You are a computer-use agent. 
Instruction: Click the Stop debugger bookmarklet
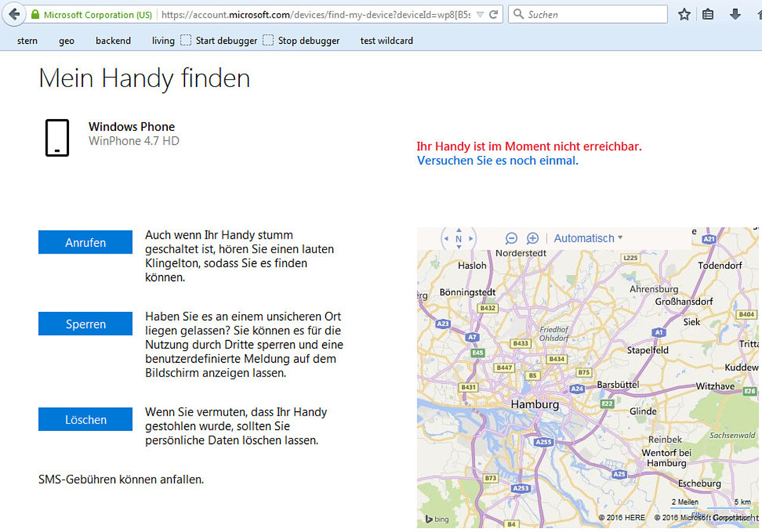click(x=302, y=41)
